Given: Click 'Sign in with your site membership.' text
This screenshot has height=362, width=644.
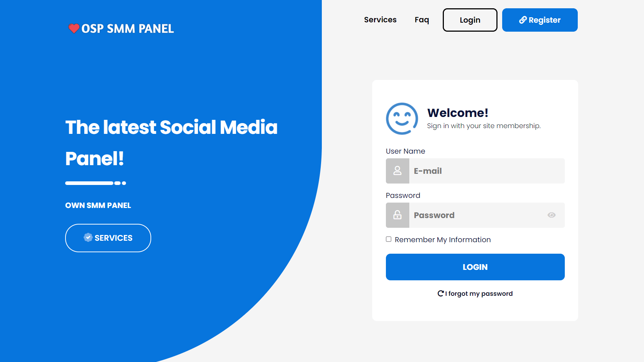Looking at the screenshot, I should [x=484, y=126].
